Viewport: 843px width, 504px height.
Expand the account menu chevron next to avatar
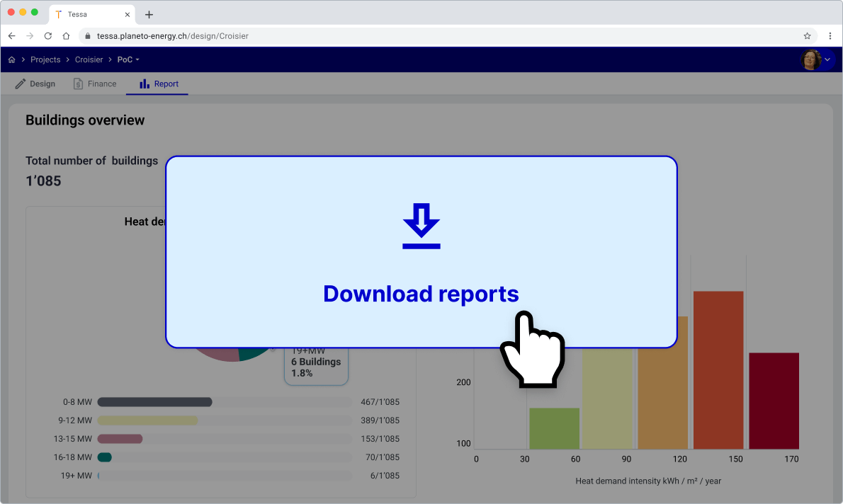[827, 59]
